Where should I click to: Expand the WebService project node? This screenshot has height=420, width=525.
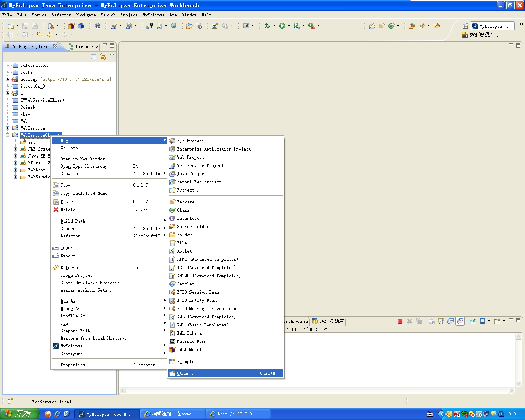pos(8,128)
